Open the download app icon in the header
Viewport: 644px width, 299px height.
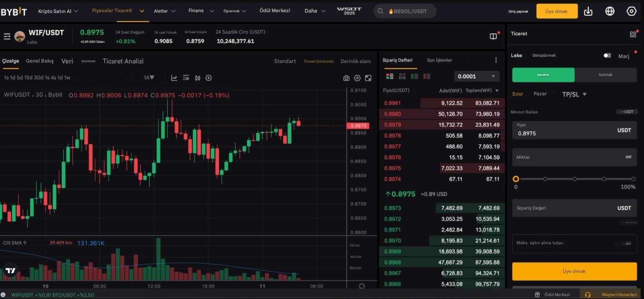pyautogui.click(x=588, y=11)
